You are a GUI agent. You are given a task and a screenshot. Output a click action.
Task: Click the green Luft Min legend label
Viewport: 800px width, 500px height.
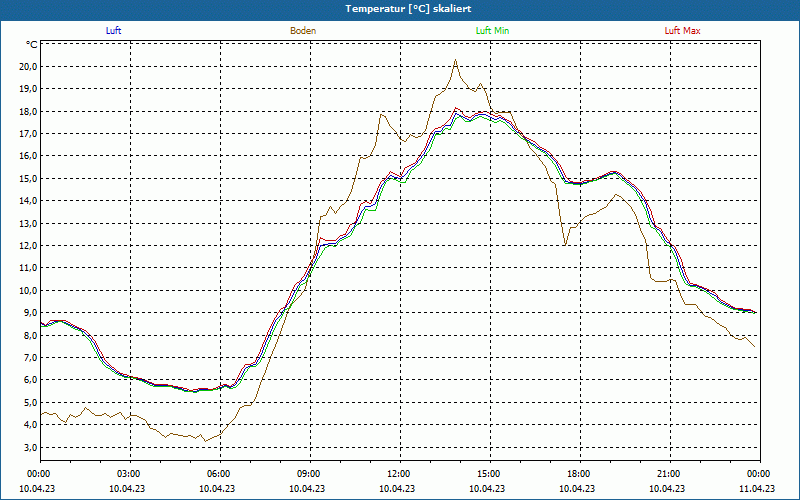[492, 31]
